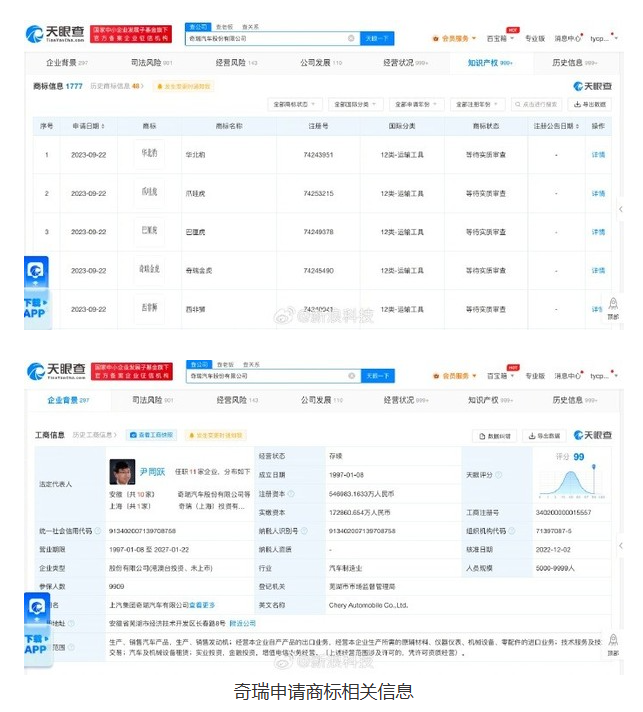Click the legal representative photo of 尹同跃

point(122,472)
